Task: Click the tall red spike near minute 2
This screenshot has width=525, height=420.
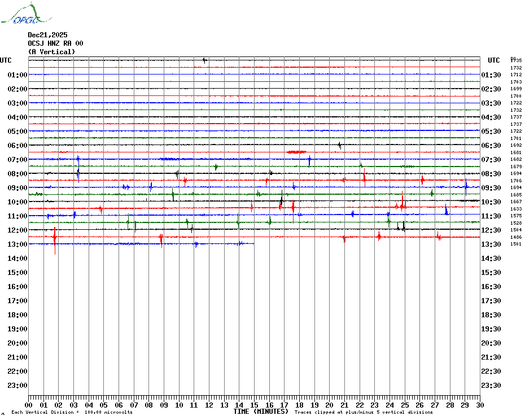Action: 55,237
